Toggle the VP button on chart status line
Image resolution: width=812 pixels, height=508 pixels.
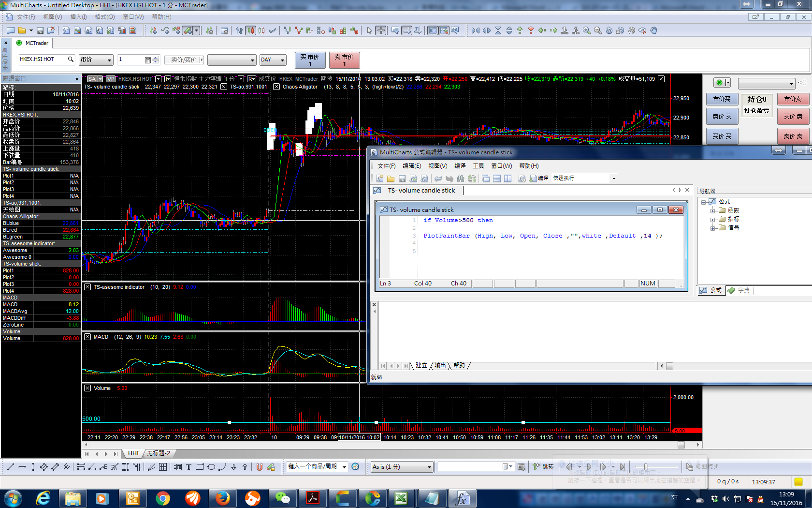[111, 79]
